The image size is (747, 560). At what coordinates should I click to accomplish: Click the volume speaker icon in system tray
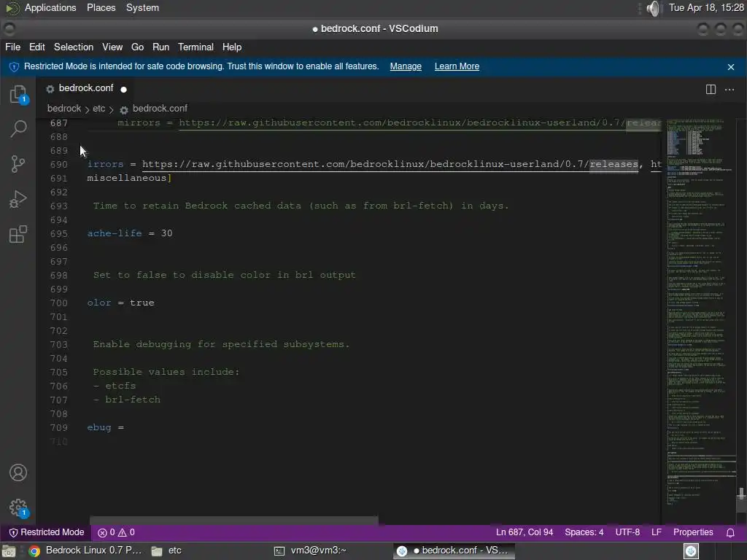654,8
